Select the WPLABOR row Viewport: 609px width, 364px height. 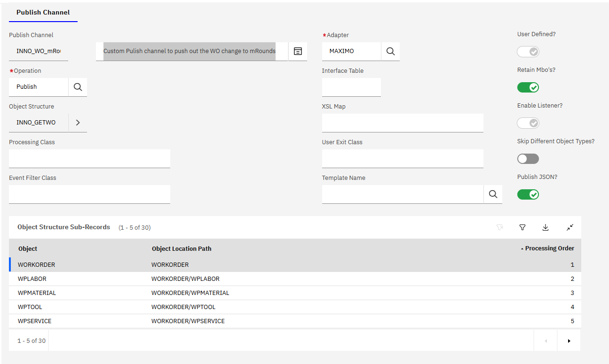coord(295,279)
